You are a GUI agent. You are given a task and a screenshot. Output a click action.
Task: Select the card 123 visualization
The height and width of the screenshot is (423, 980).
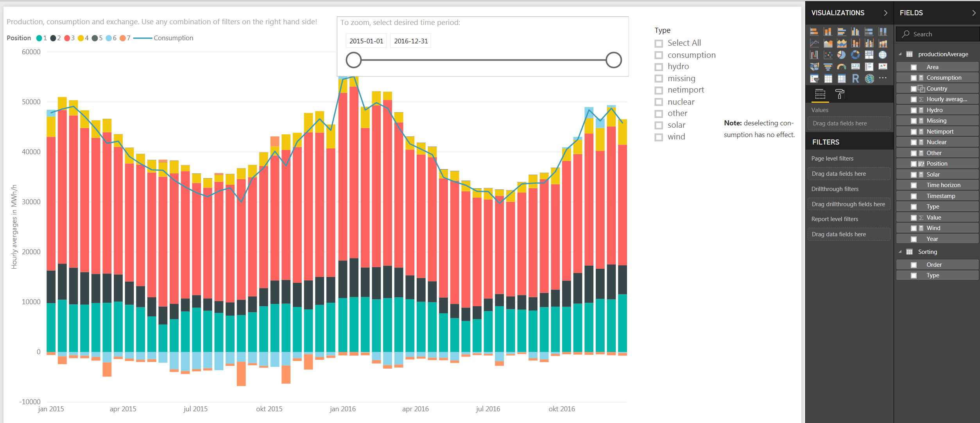pos(855,67)
